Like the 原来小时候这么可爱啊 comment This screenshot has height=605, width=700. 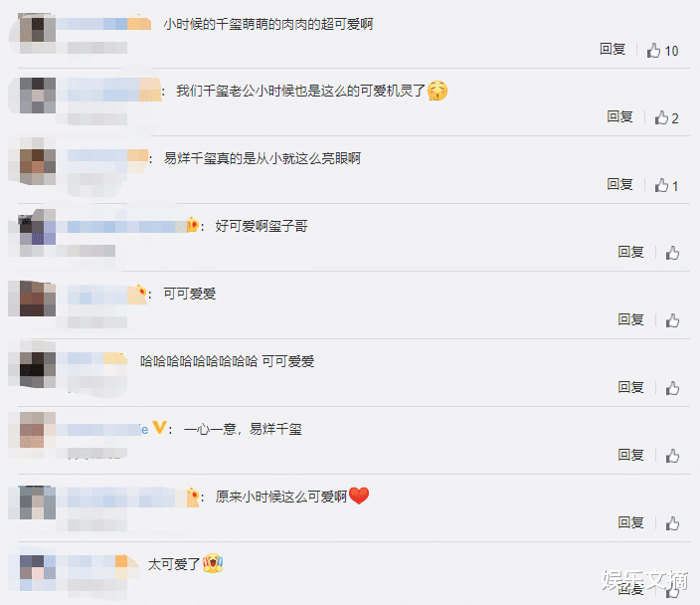(672, 523)
